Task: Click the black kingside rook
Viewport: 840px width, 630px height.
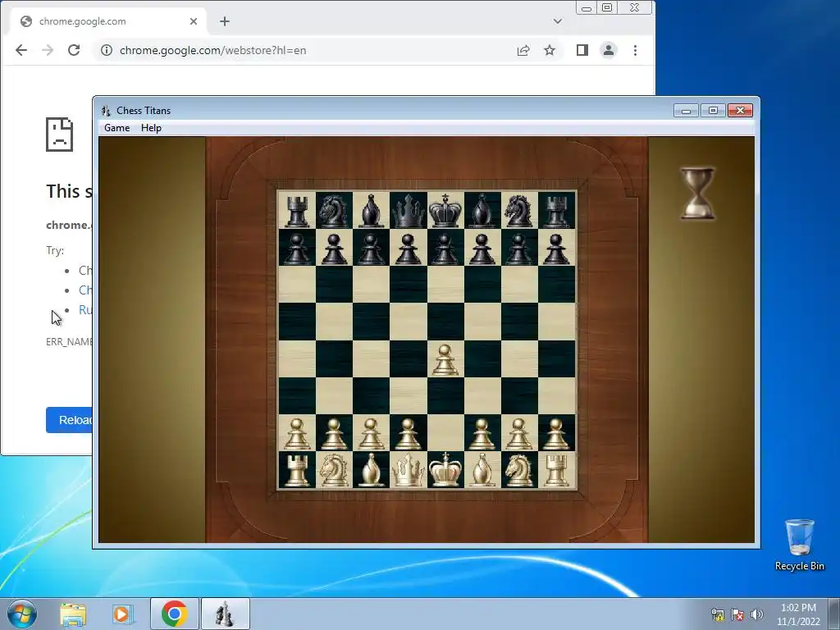Action: click(x=557, y=211)
